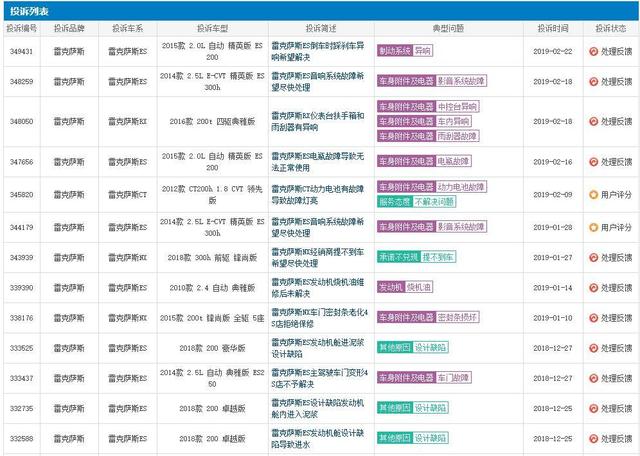Click 处理反馈 status text in row 338176
The image size is (640, 456).
coord(616,318)
